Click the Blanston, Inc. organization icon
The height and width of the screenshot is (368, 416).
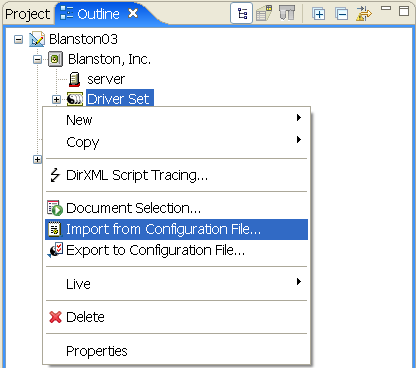(x=55, y=59)
